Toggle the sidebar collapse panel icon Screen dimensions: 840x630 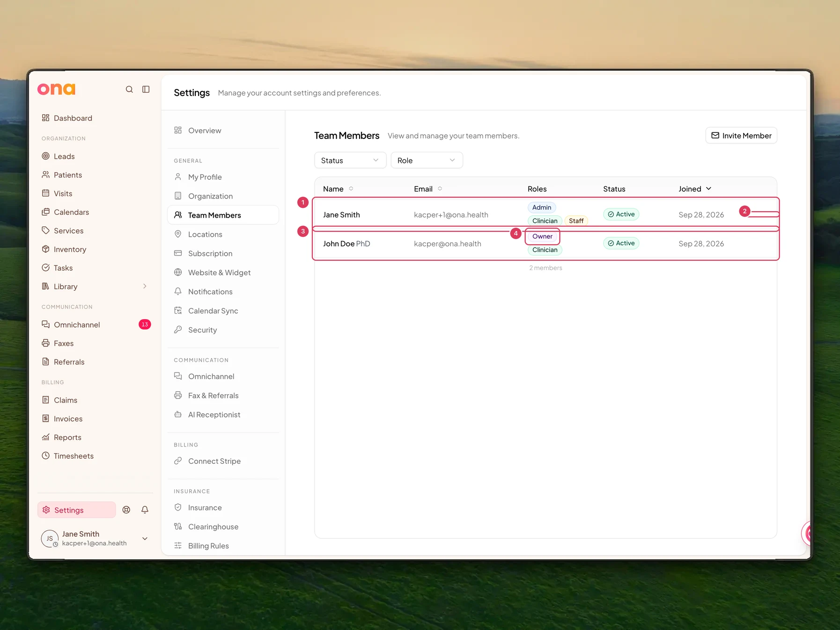[146, 89]
